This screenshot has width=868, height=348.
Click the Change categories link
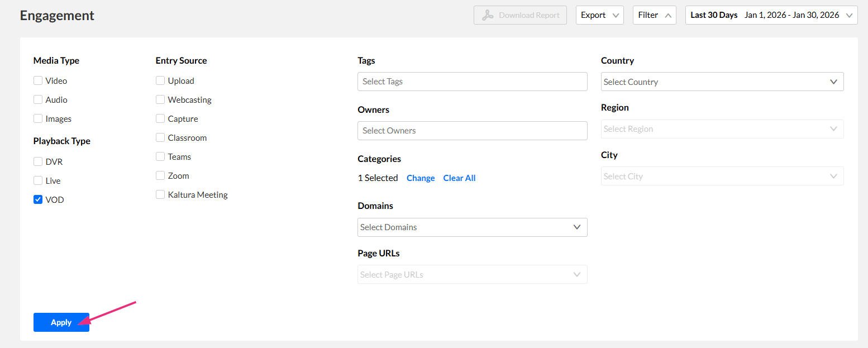[x=421, y=178]
